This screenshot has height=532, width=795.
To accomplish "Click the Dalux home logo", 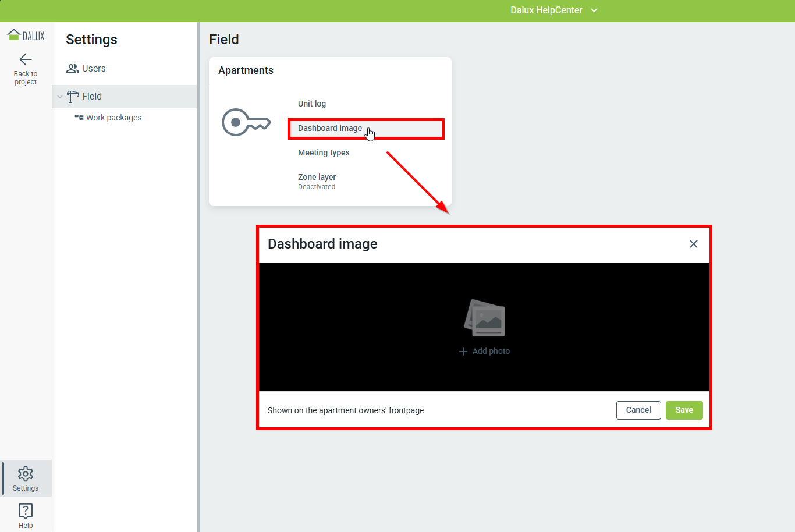I will [x=26, y=36].
